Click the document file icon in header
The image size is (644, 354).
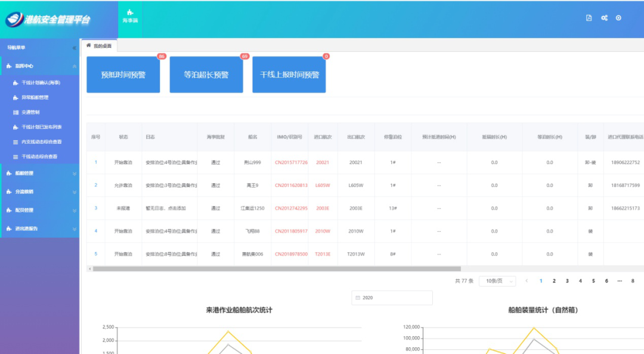[x=589, y=18]
